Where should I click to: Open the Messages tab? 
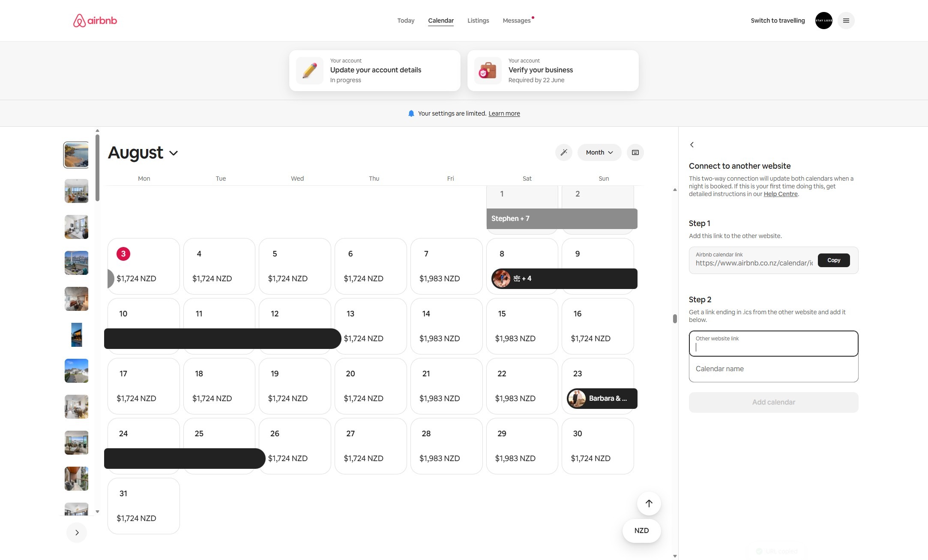(x=517, y=21)
